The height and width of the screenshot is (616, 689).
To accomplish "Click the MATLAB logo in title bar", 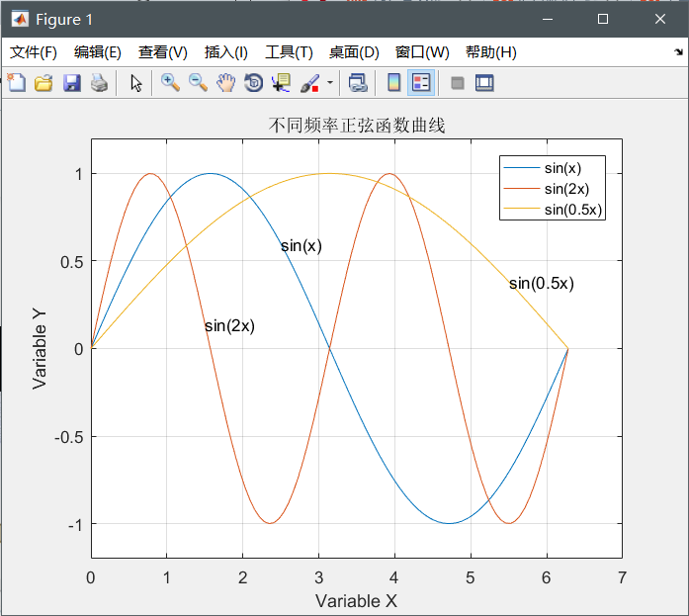I will coord(20,19).
